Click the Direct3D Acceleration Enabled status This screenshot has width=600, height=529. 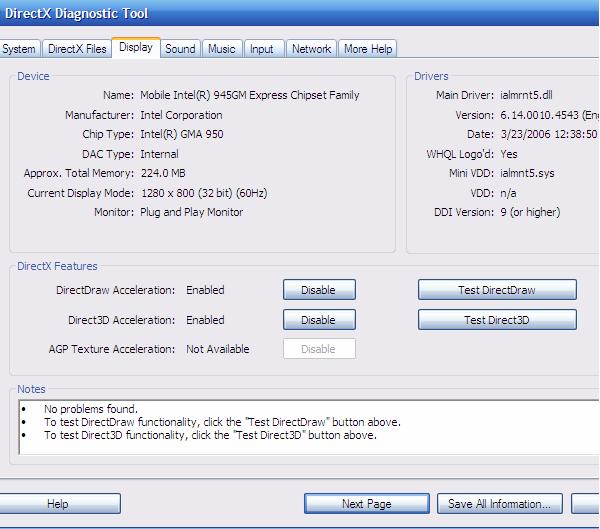(205, 320)
